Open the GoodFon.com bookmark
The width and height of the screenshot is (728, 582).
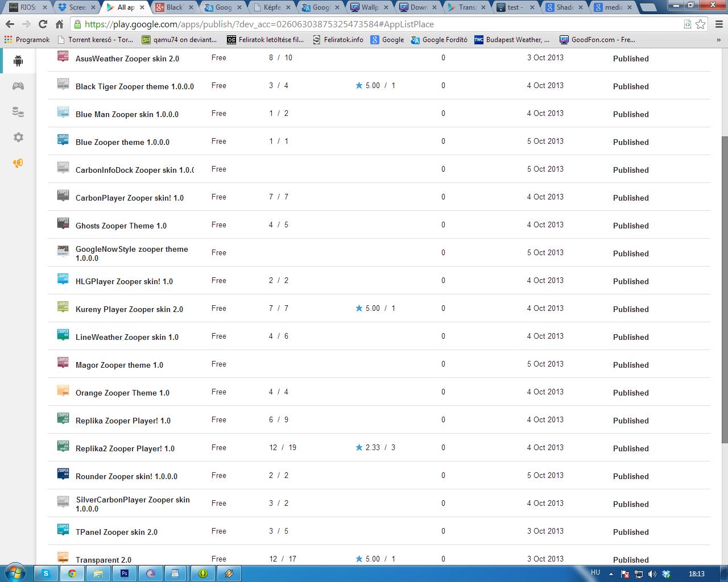pos(597,40)
